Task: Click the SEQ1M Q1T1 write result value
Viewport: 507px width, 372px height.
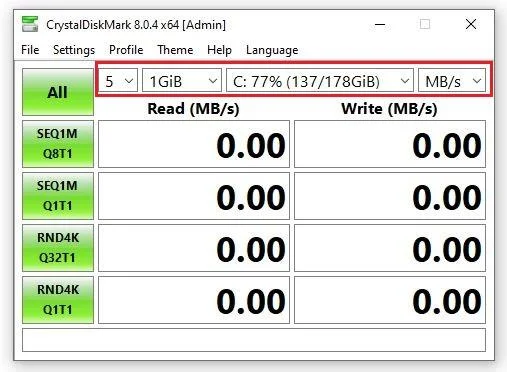Action: tap(390, 196)
